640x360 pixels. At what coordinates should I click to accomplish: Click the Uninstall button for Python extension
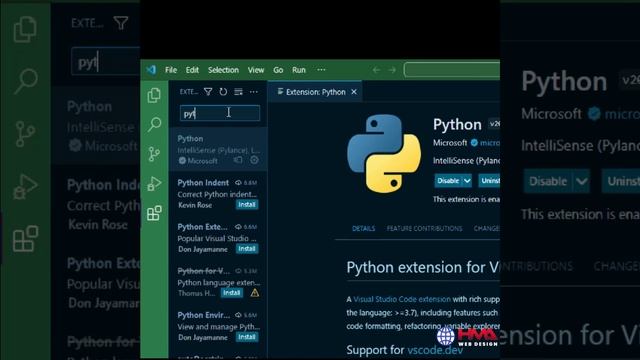click(x=489, y=180)
